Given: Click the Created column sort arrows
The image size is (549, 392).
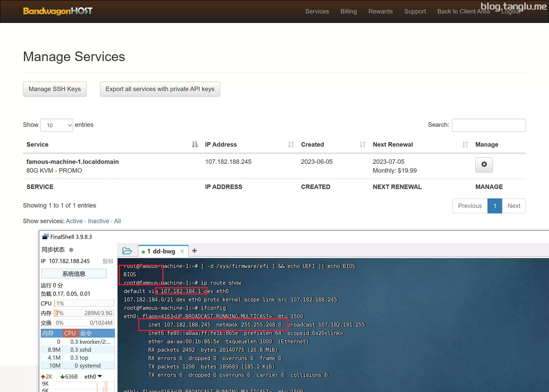Looking at the screenshot, I should click(x=362, y=144).
